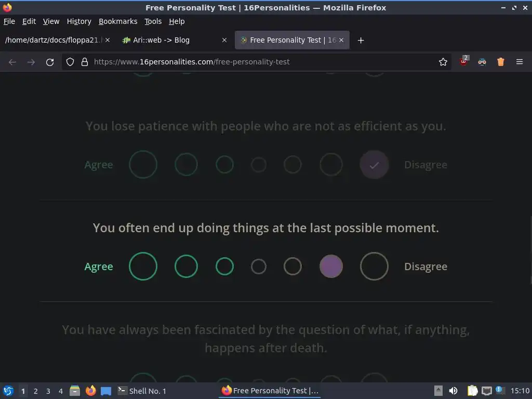
Task: Open the Edit menu
Action: [29, 21]
